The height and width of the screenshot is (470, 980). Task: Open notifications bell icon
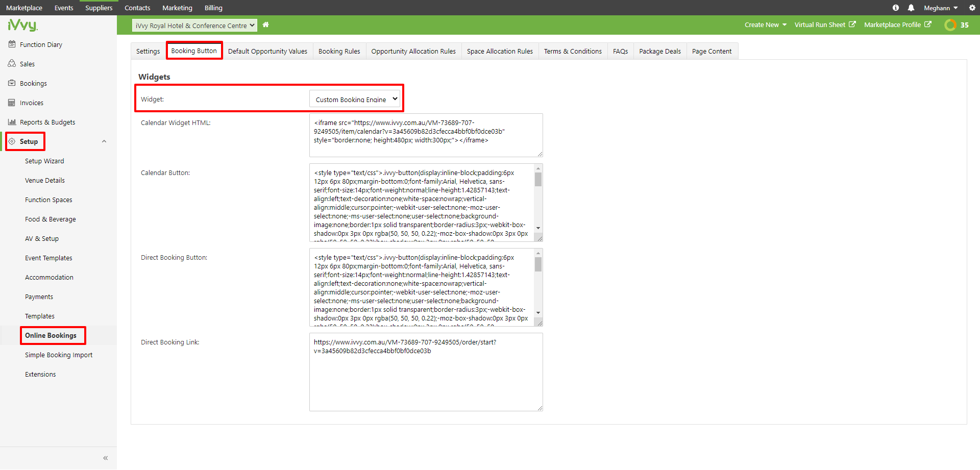coord(911,8)
